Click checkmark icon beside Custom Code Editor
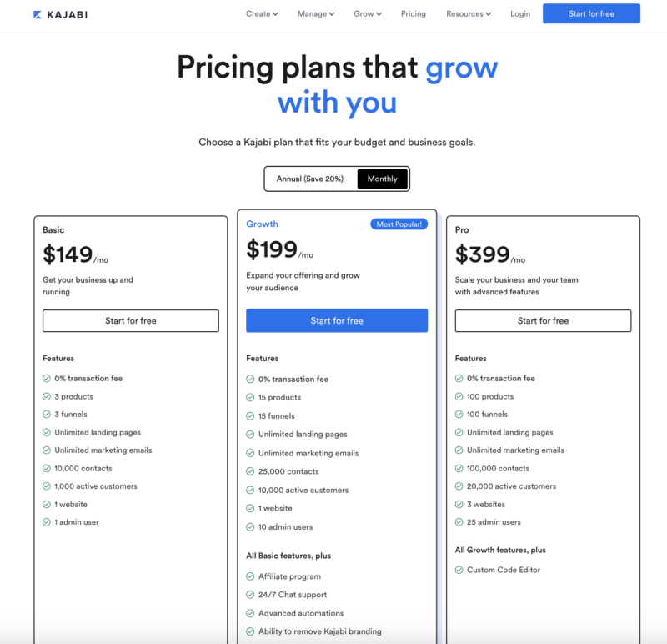The width and height of the screenshot is (667, 644). point(459,570)
